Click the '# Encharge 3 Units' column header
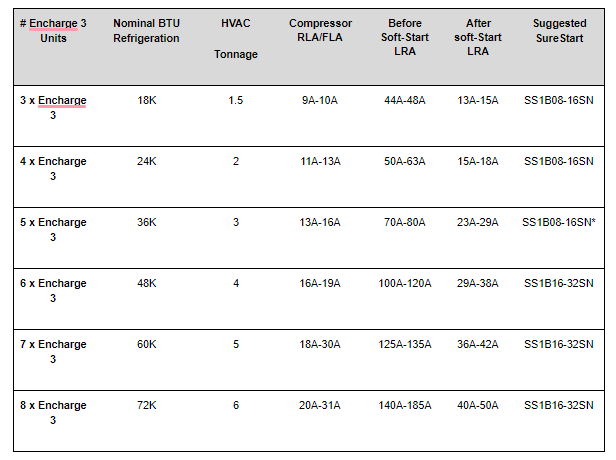 (53, 31)
